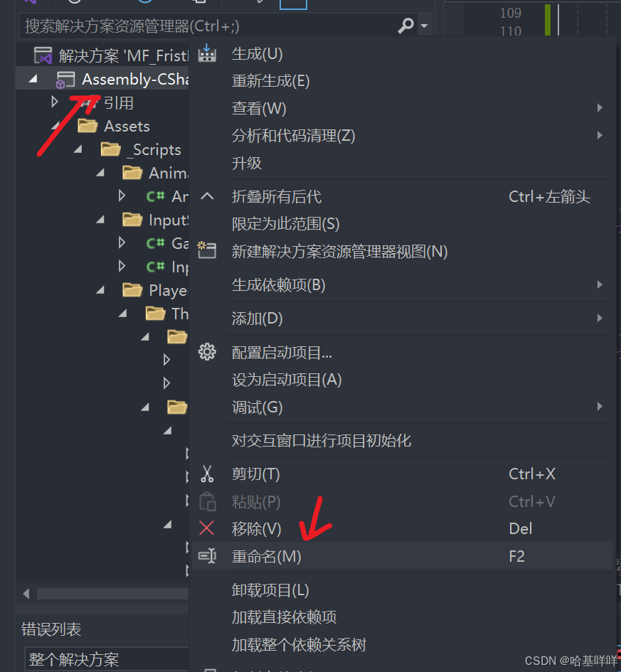This screenshot has height=672, width=621.
Task: Click the horizontal scrollbar left arrow
Action: click(x=26, y=594)
